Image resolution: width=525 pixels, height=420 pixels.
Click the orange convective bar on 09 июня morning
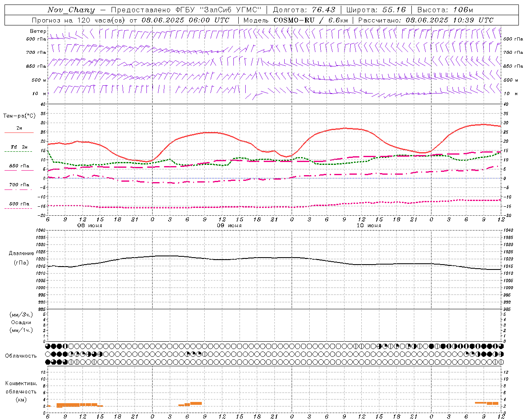pyautogui.click(x=190, y=404)
